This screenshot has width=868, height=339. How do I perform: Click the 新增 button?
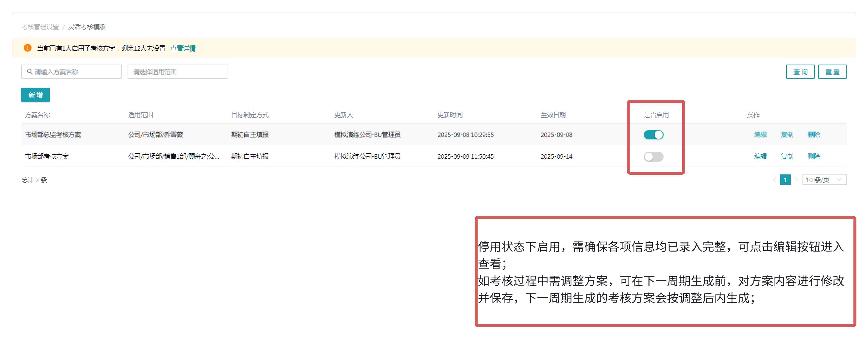click(x=35, y=95)
